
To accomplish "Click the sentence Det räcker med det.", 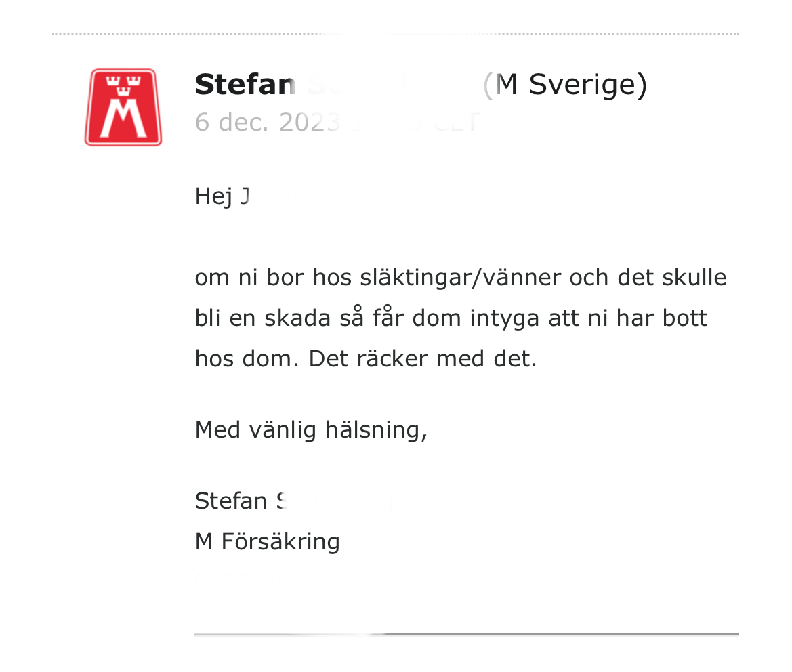I will 423,358.
